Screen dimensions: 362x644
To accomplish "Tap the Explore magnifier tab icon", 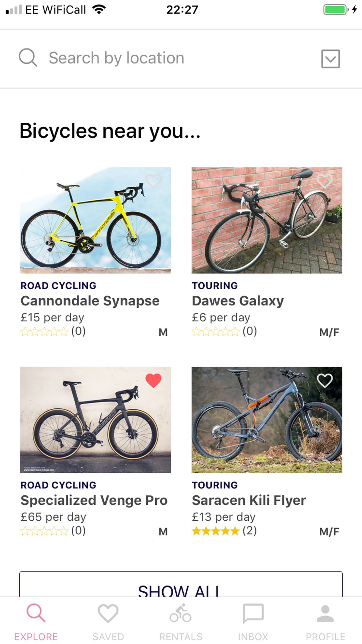I will tap(36, 613).
